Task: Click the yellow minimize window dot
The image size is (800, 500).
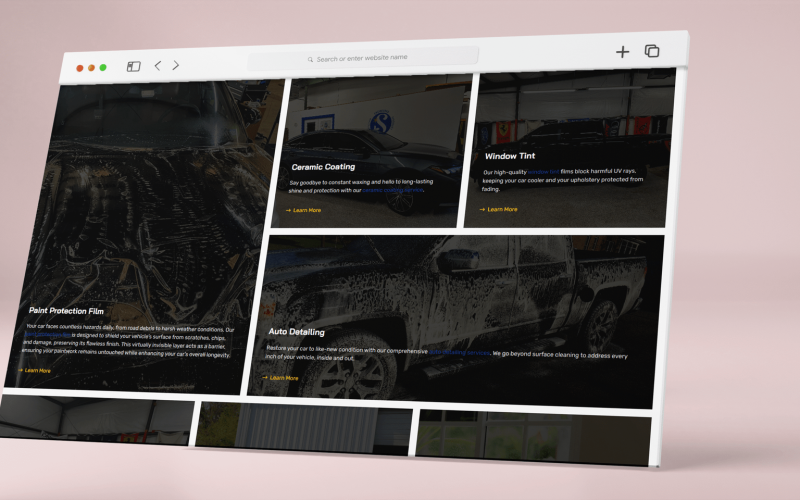Action: [x=91, y=68]
